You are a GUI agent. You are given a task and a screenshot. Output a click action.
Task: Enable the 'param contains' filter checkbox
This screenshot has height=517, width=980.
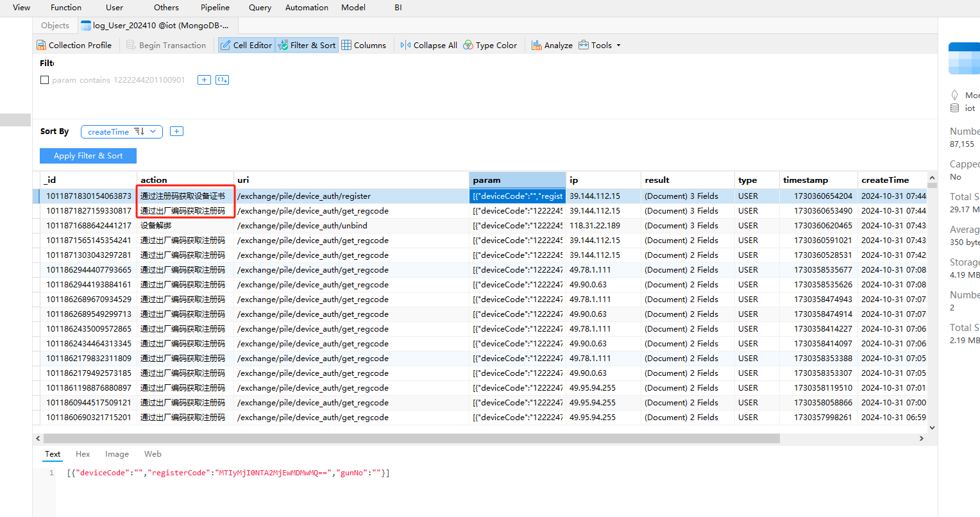[x=44, y=80]
